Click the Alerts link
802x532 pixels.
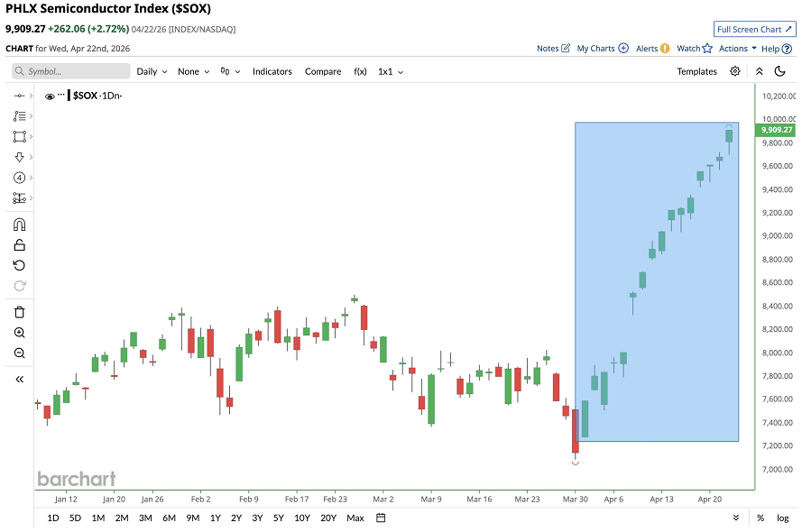click(647, 48)
